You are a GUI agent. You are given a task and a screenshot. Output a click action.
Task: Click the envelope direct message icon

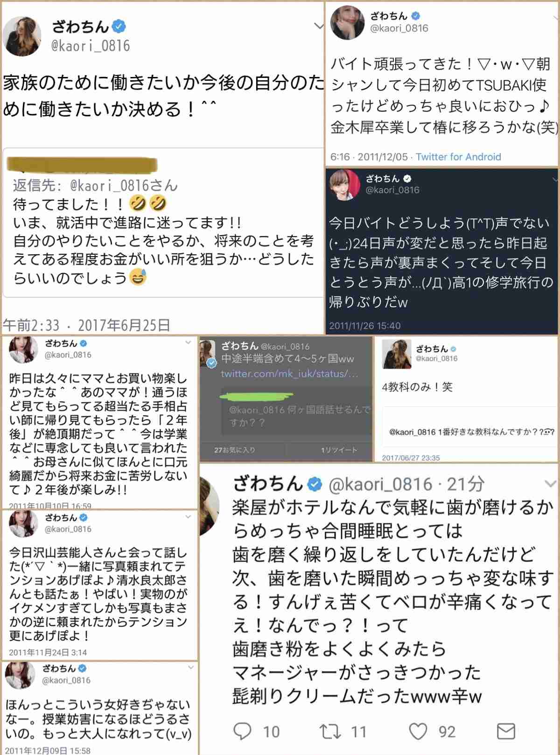505,731
